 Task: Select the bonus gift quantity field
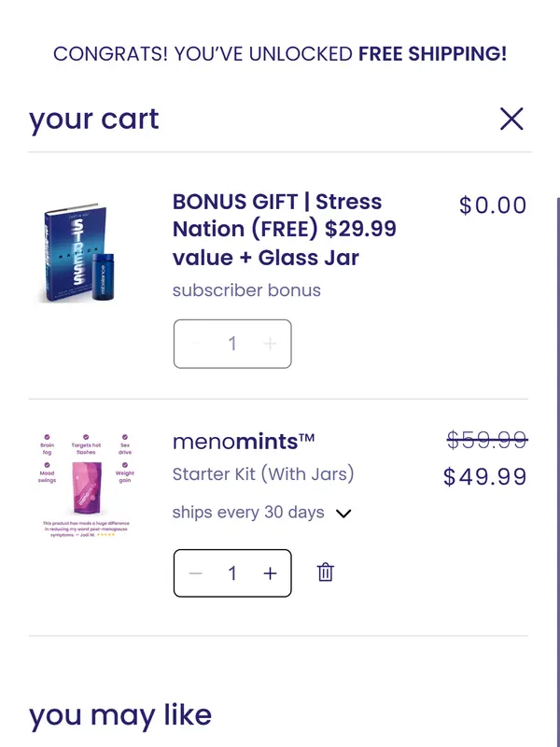pyautogui.click(x=232, y=344)
